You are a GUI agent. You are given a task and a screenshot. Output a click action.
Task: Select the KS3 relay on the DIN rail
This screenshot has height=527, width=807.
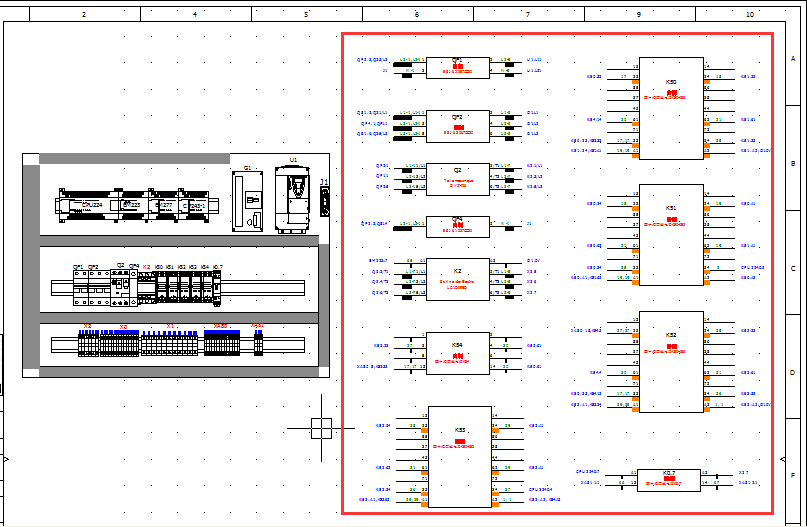(196, 287)
